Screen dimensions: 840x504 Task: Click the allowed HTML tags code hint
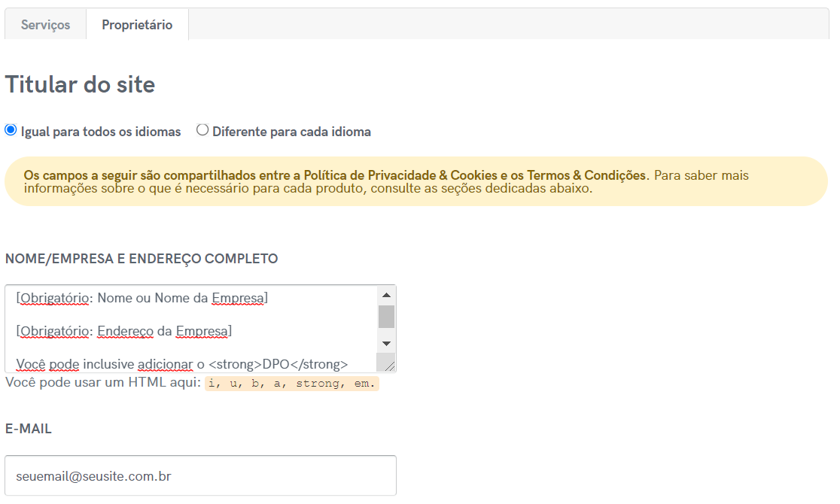[x=292, y=384]
